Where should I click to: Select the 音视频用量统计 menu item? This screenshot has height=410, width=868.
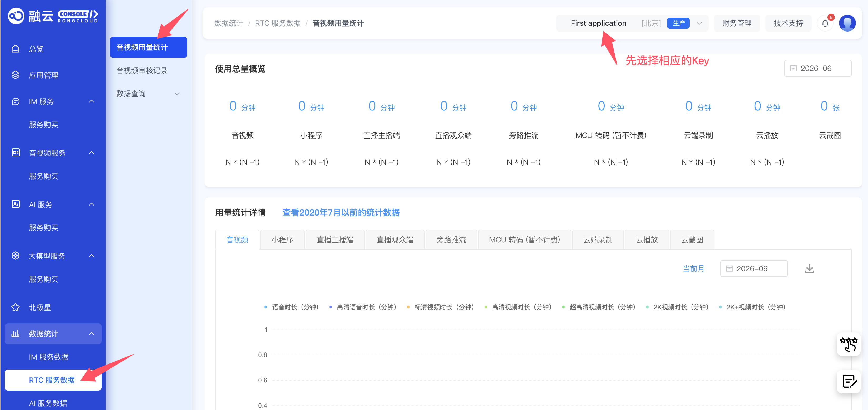pos(148,48)
